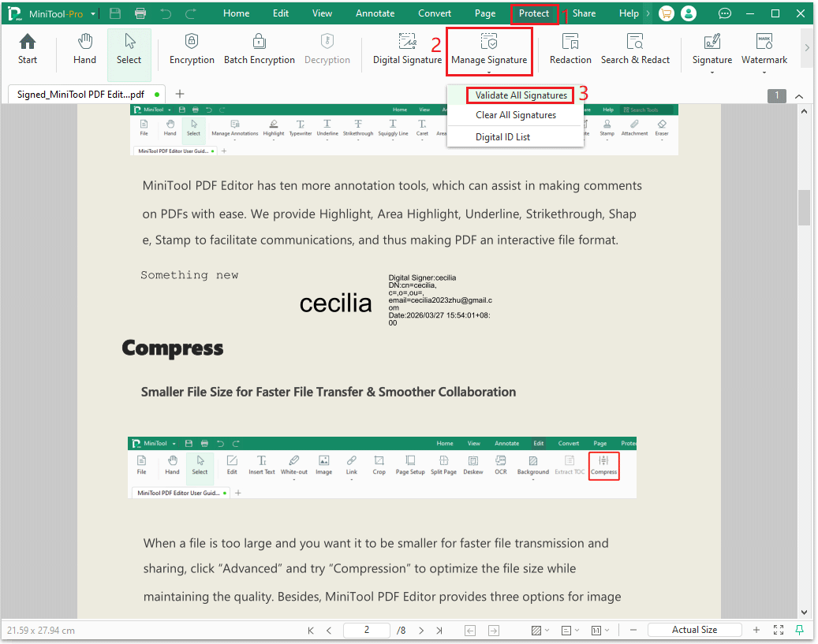
Task: Click the pin icon in status bar
Action: 800,629
